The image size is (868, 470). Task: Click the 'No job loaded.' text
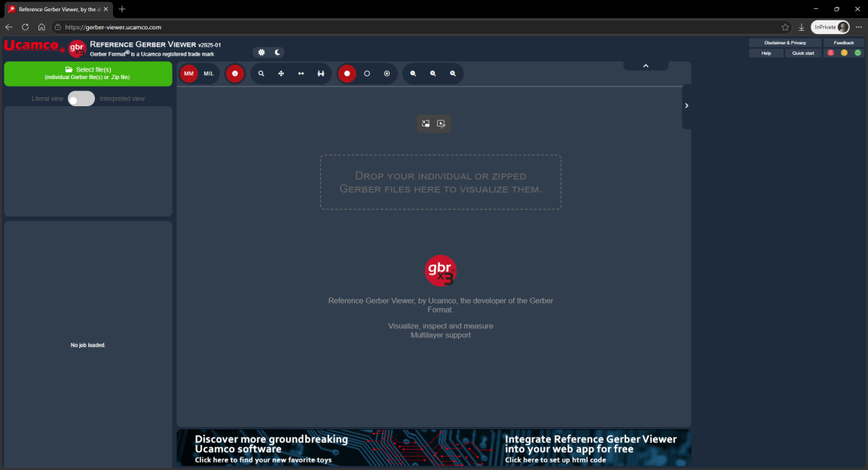coord(88,345)
